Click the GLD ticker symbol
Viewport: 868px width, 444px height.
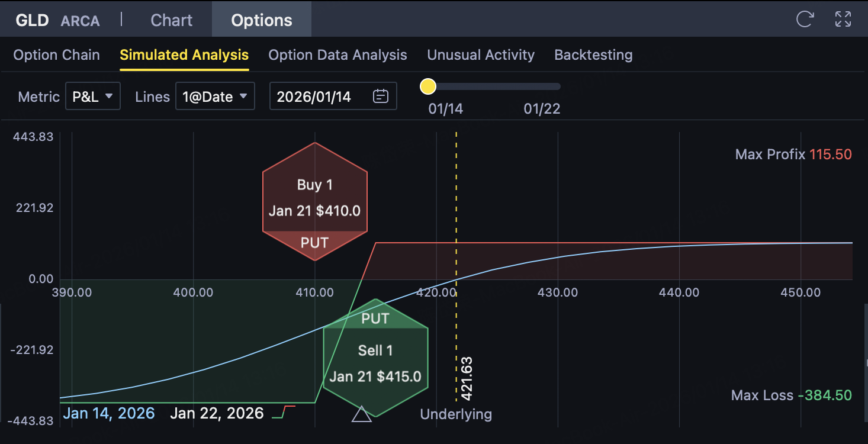pos(32,20)
